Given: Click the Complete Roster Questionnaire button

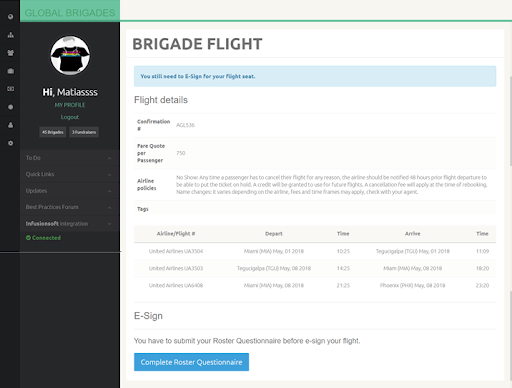Looking at the screenshot, I should (191, 362).
